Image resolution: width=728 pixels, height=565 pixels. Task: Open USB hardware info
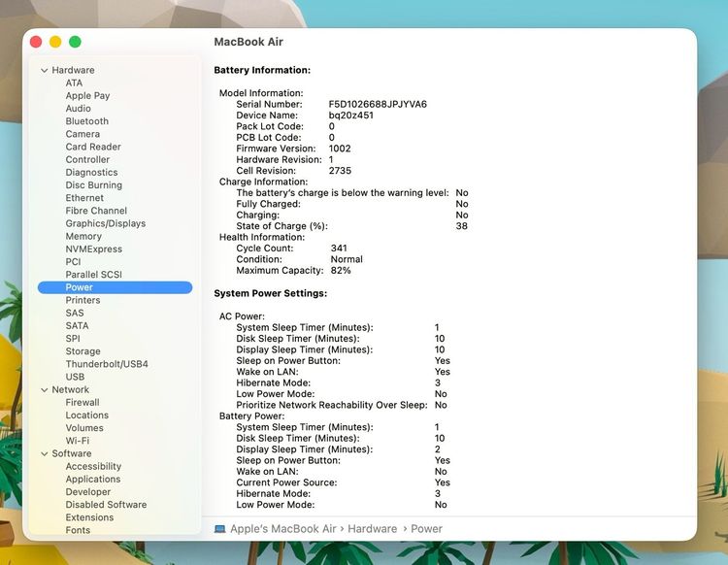click(75, 377)
